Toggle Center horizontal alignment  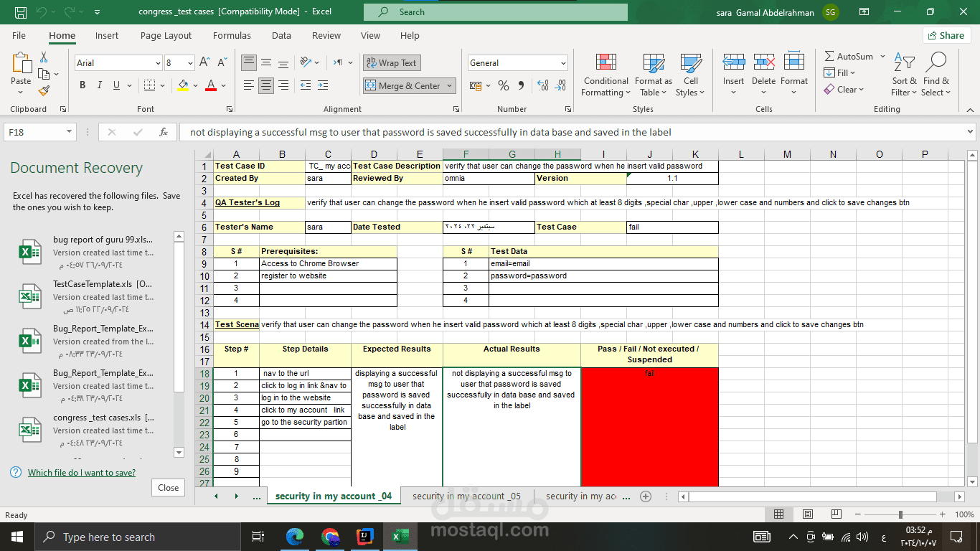[266, 85]
